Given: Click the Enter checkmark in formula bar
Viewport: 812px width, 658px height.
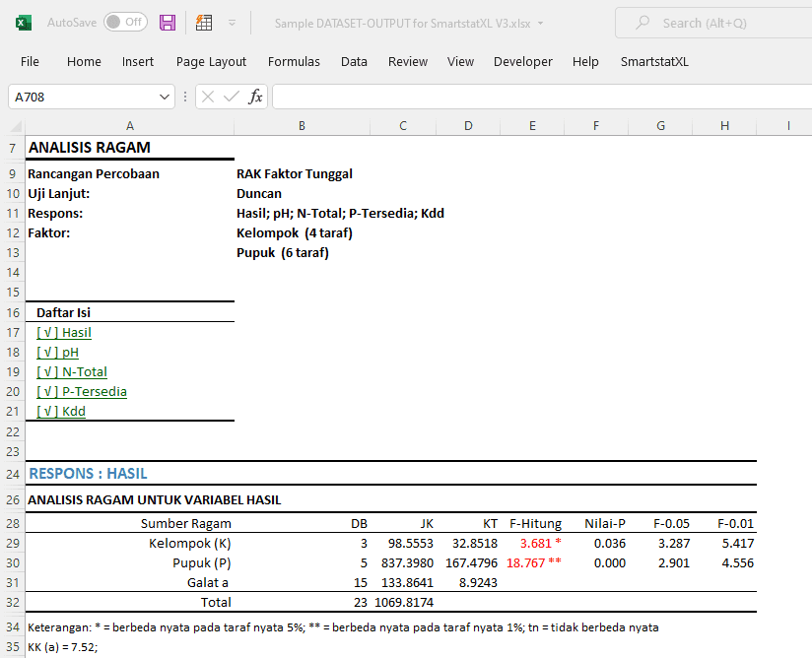Looking at the screenshot, I should pos(232,97).
